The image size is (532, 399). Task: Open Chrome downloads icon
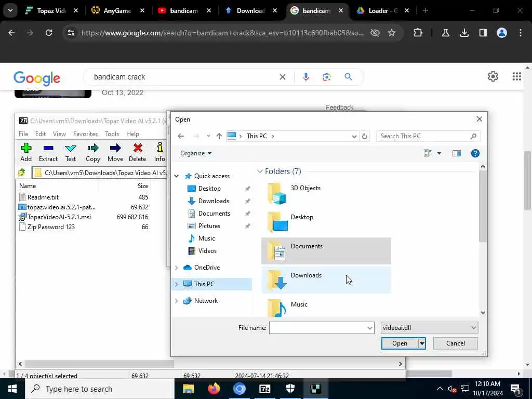pyautogui.click(x=464, y=33)
